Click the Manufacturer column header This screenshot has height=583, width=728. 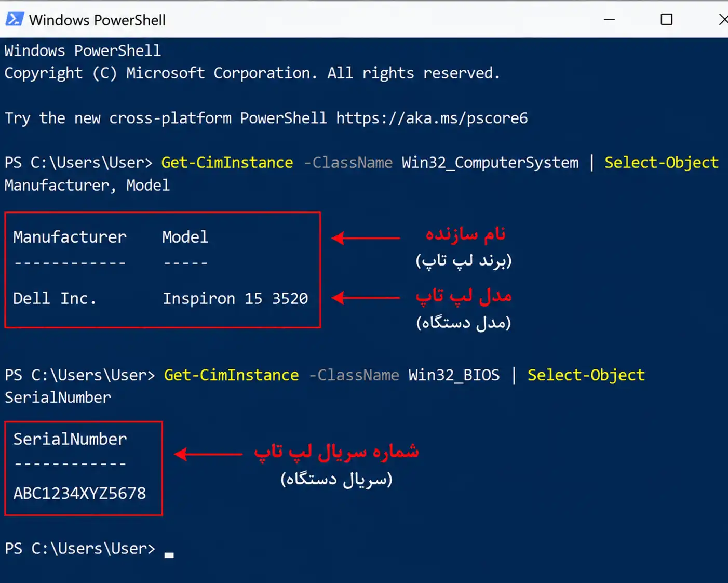[x=70, y=237]
